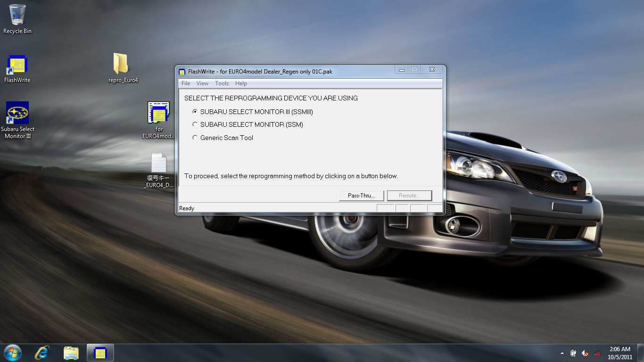Click the power plug tray icon
The height and width of the screenshot is (362, 644).
(574, 353)
